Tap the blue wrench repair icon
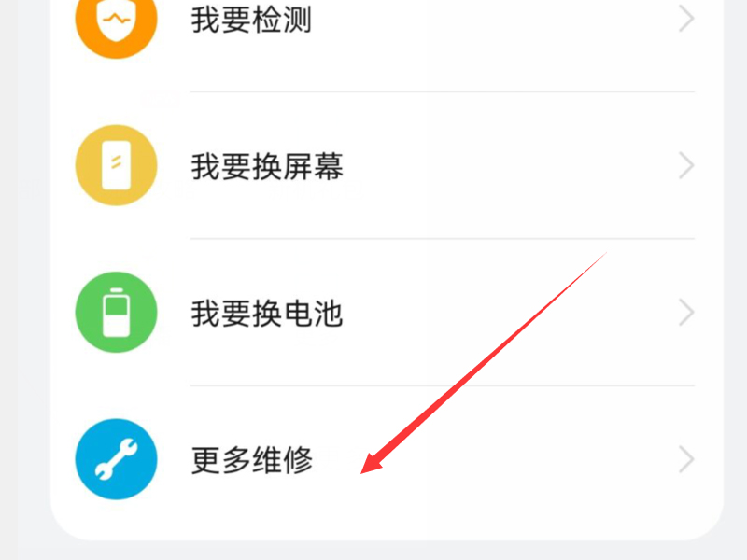Viewport: 747px width, 560px height. pyautogui.click(x=116, y=459)
